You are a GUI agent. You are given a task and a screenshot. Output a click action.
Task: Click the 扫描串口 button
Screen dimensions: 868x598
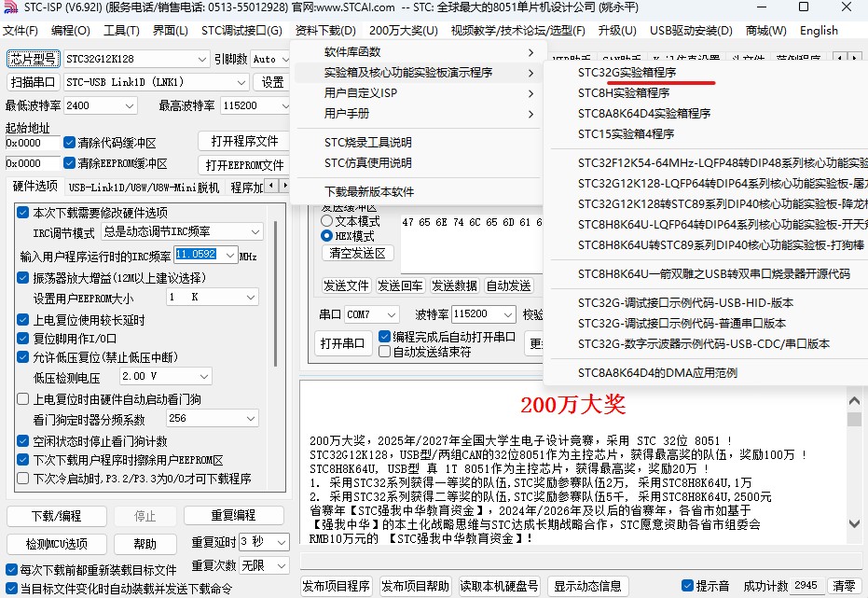pos(33,82)
